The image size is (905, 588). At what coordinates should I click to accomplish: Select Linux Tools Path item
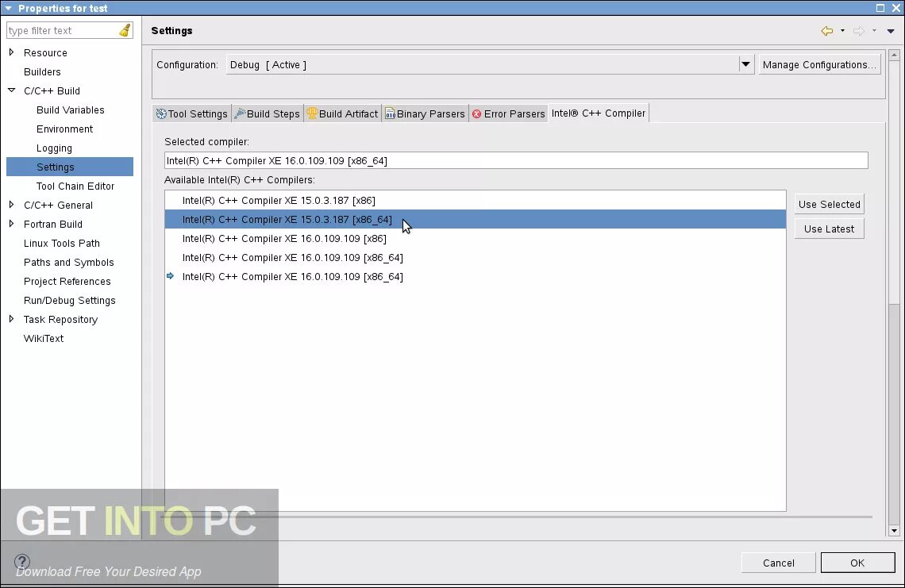pyautogui.click(x=62, y=243)
